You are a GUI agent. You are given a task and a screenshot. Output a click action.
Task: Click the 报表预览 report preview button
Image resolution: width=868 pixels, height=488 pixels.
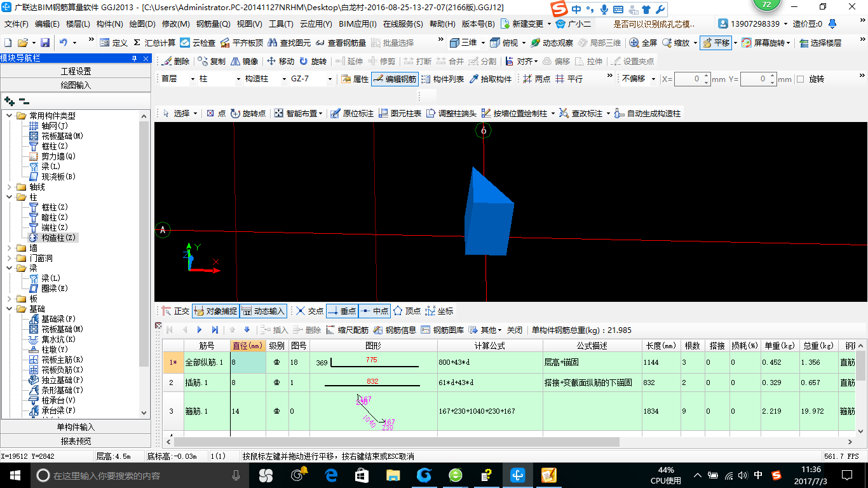76,441
